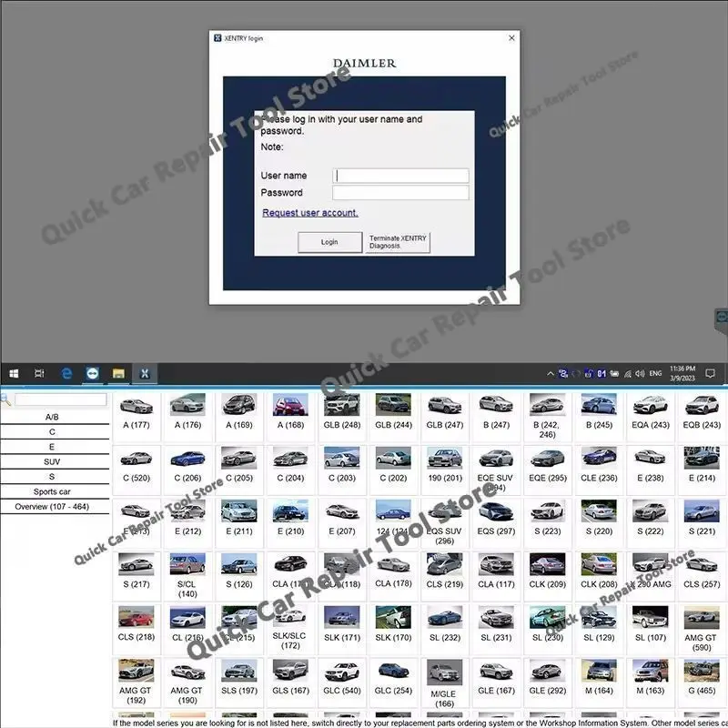The height and width of the screenshot is (728, 728).
Task: Select the E class category
Action: tap(52, 447)
